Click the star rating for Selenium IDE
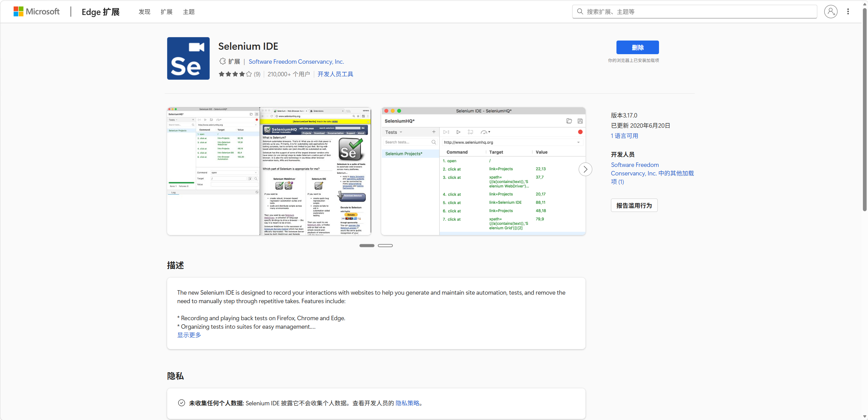The width and height of the screenshot is (868, 420). pyautogui.click(x=235, y=74)
